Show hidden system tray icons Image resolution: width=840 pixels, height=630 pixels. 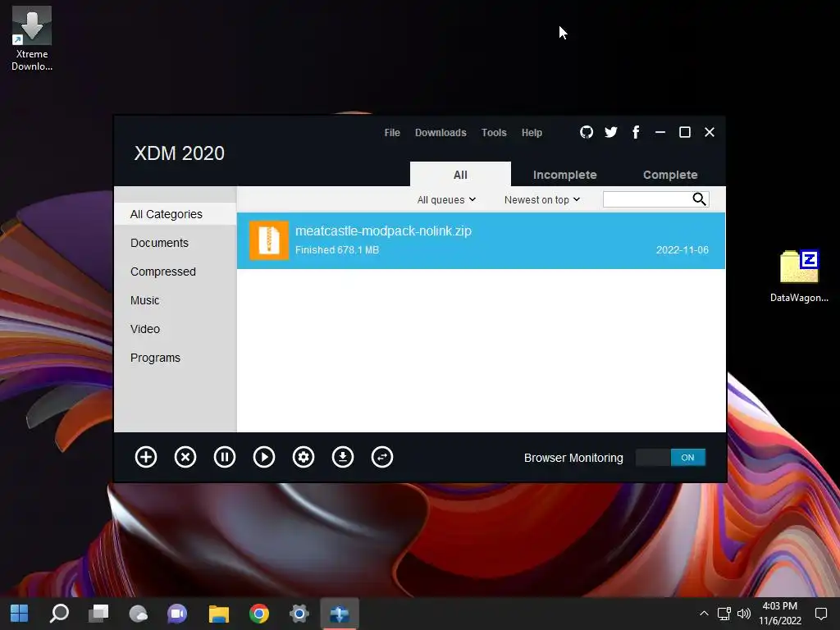(x=704, y=614)
